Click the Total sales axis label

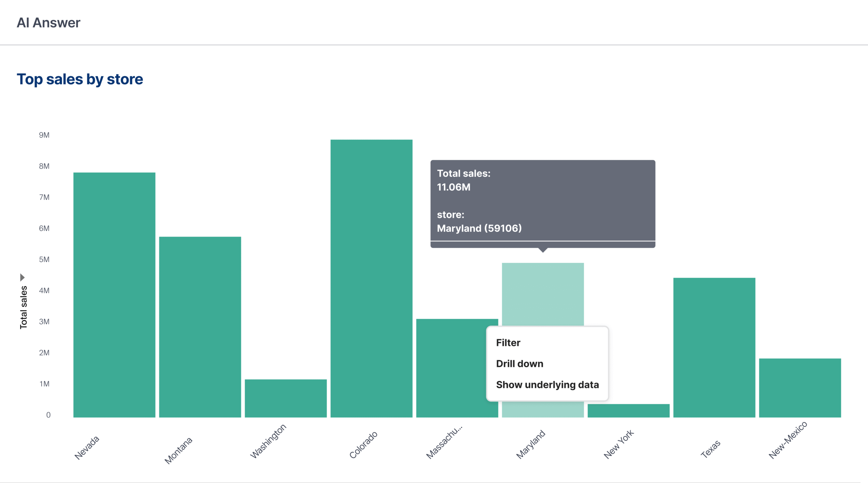(23, 307)
